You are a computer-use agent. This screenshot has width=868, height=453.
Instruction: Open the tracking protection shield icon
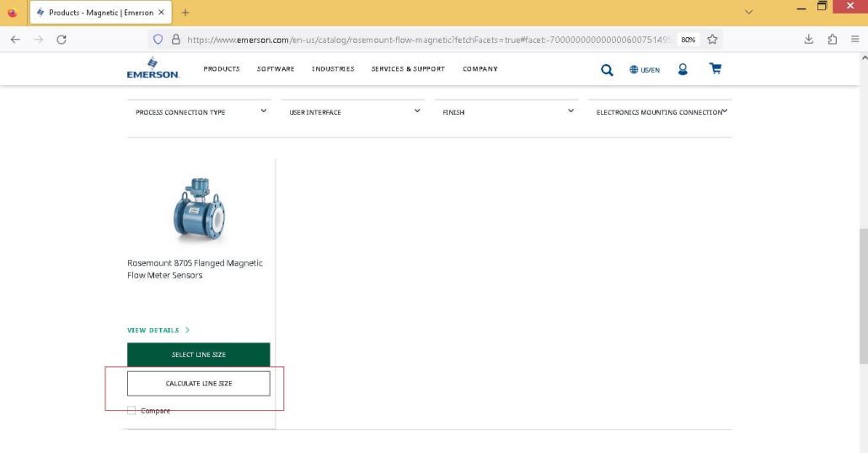(158, 40)
